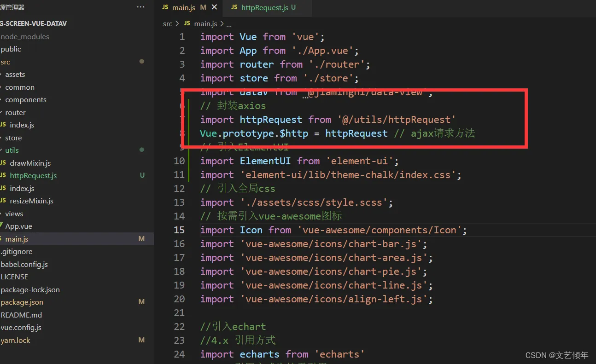This screenshot has width=596, height=364.
Task: Open index.js listed under the router folder
Action: click(22, 125)
